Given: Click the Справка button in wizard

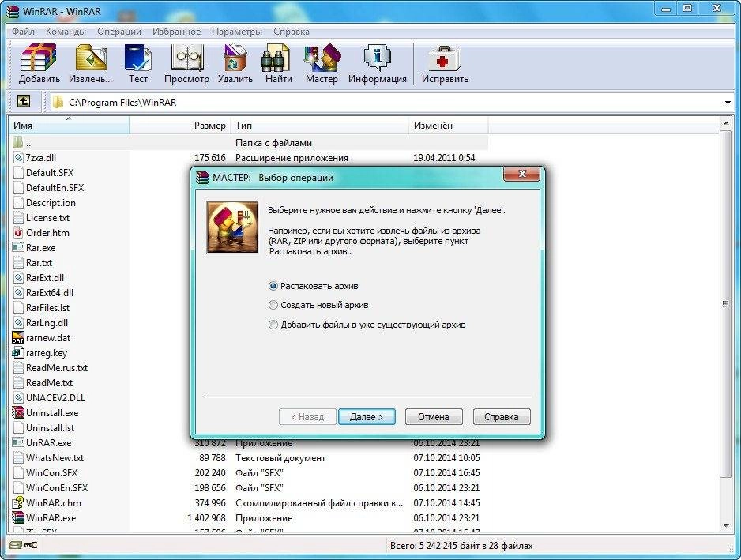Looking at the screenshot, I should (502, 417).
